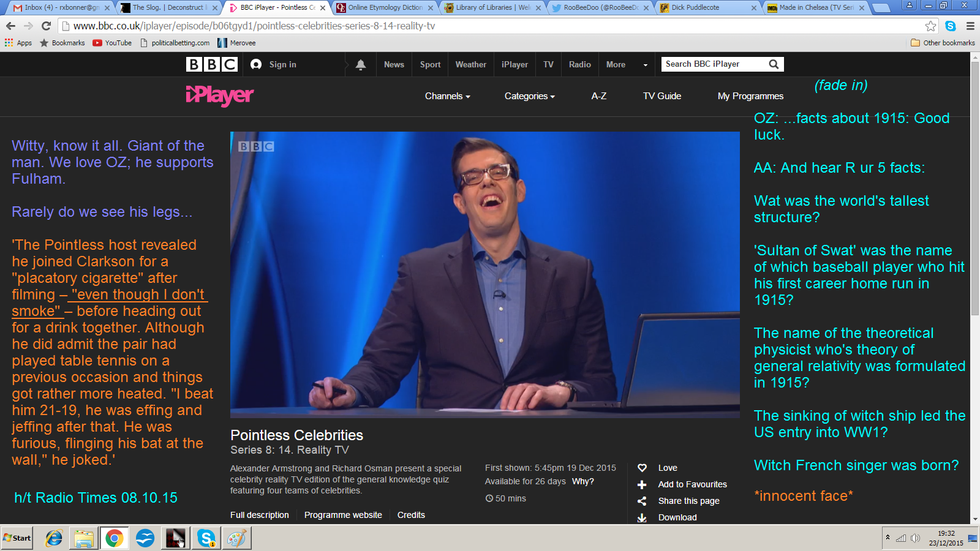Click the BBC notifications bell icon
This screenshot has height=551, width=980.
[361, 64]
